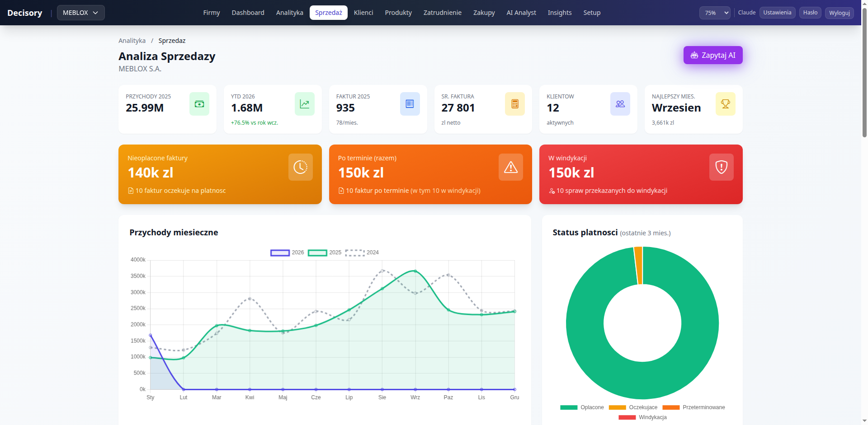Click the trophy icon in Najlepszy mies. card
Viewport: 868px width, 425px height.
point(725,104)
